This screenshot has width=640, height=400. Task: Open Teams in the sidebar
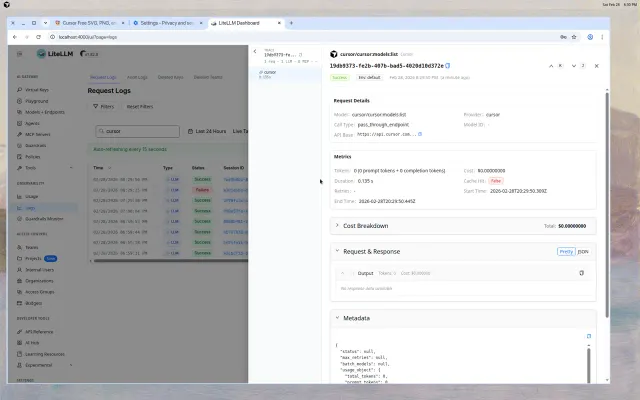click(x=31, y=247)
